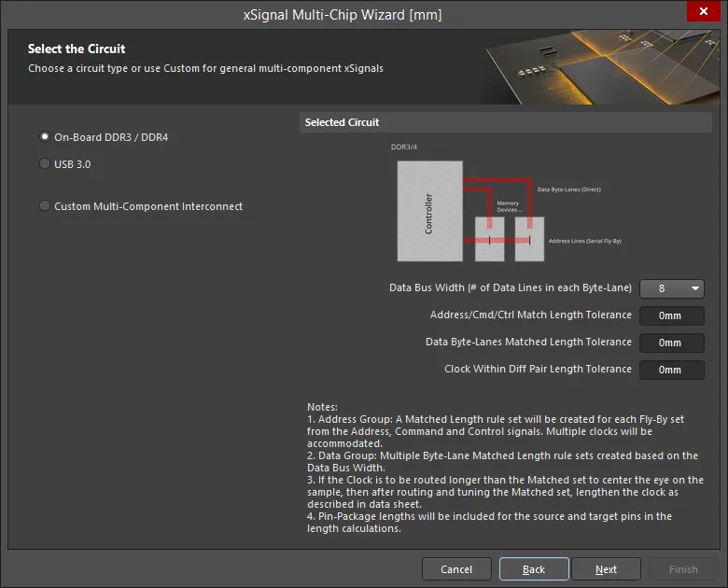The width and height of the screenshot is (728, 588).
Task: Click the Address Lines (Serial Fly-By) label
Action: pos(585,241)
